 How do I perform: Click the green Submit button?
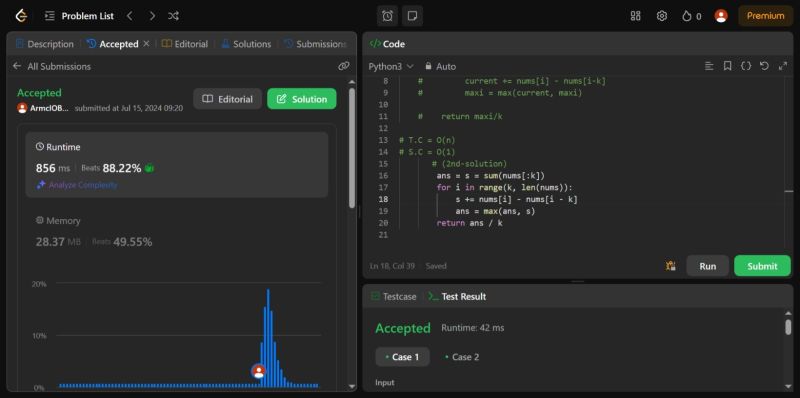point(762,266)
